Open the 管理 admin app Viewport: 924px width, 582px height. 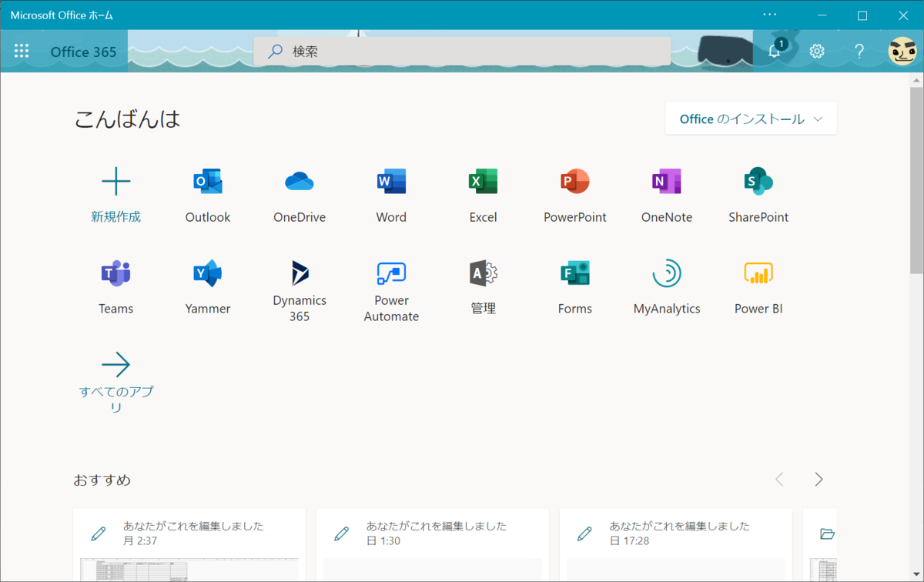click(483, 288)
